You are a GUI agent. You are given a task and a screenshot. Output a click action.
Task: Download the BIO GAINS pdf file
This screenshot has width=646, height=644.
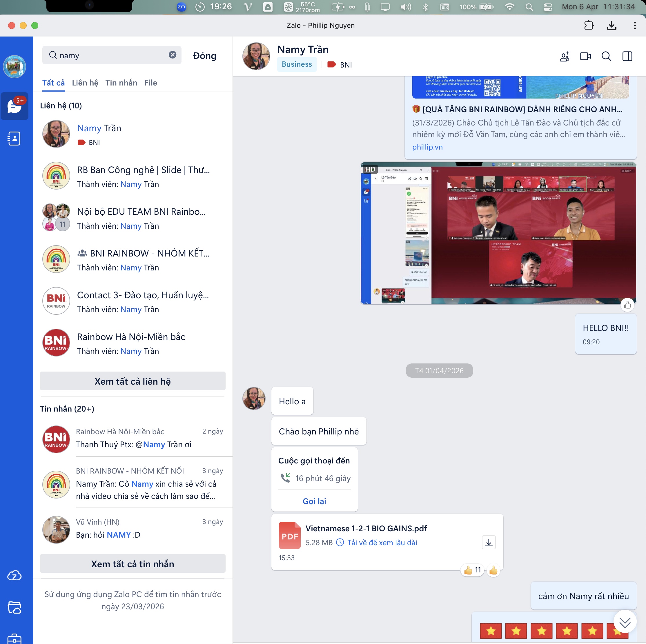(489, 542)
